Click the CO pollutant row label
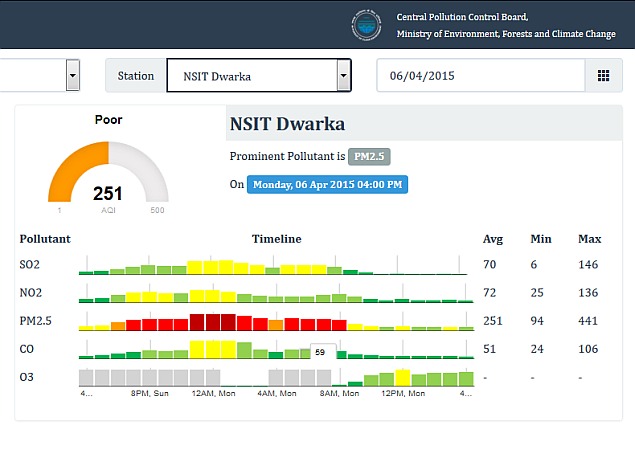 click(x=27, y=349)
